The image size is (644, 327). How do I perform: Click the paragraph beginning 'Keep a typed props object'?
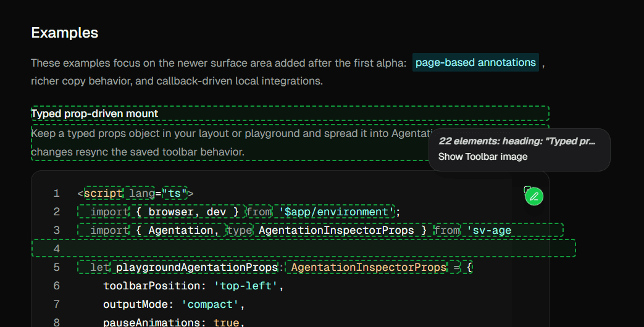coord(290,143)
